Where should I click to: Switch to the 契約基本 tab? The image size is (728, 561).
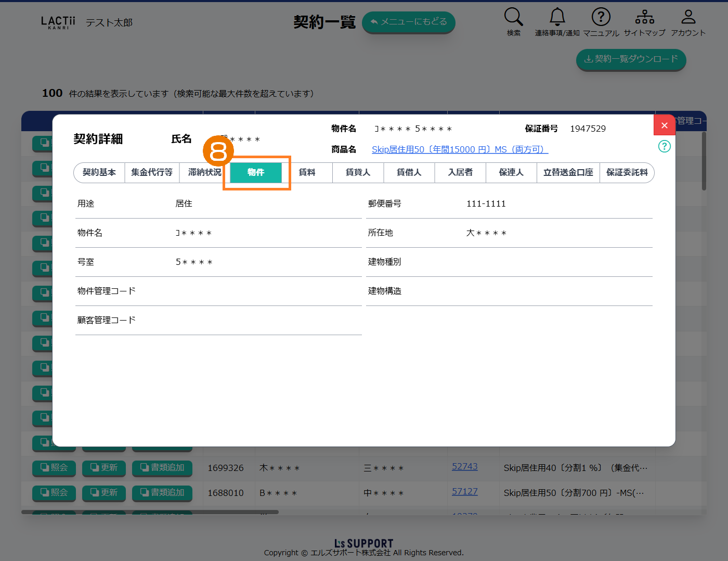[x=99, y=172]
